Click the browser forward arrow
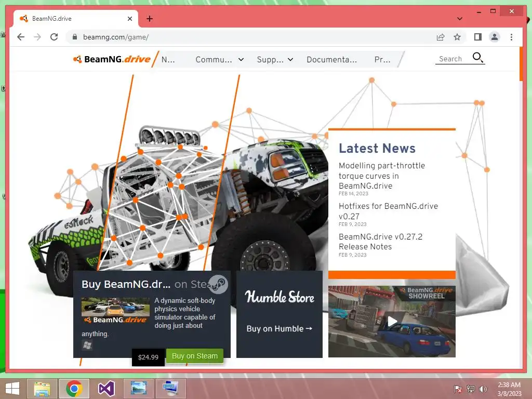 [37, 37]
